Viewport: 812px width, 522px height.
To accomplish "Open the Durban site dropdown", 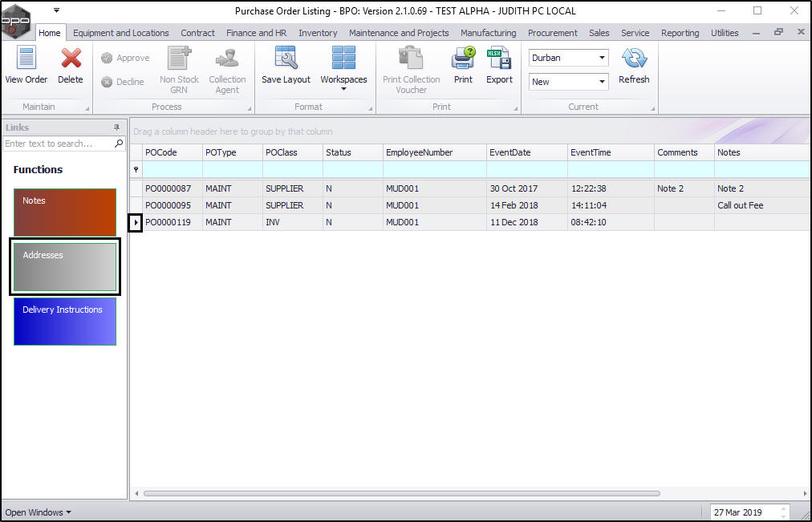I will point(602,58).
